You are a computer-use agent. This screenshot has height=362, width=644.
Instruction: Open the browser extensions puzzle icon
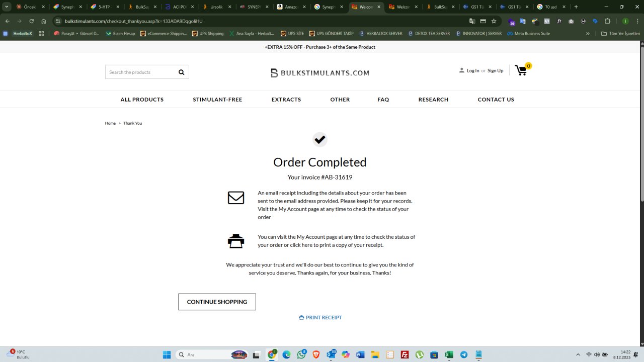tap(607, 21)
